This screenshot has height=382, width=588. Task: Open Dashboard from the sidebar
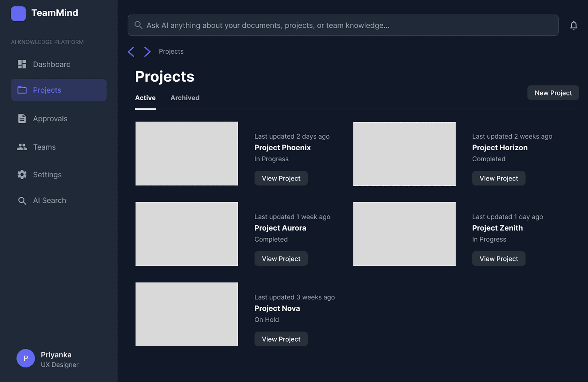52,64
